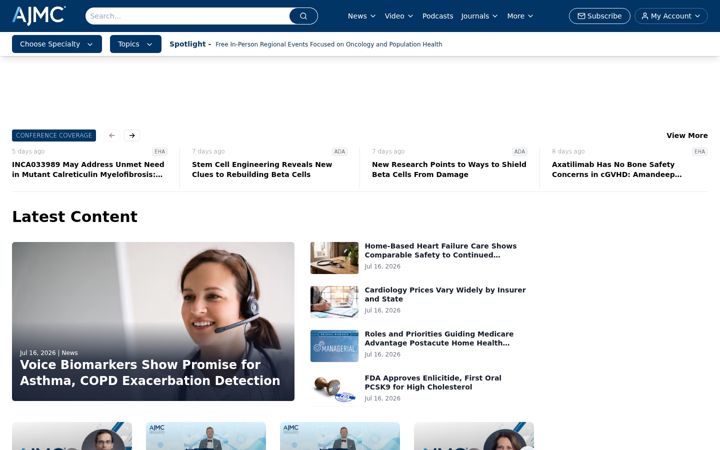720x450 pixels.
Task: Open FDA Approves Enlicitide article
Action: (x=433, y=382)
